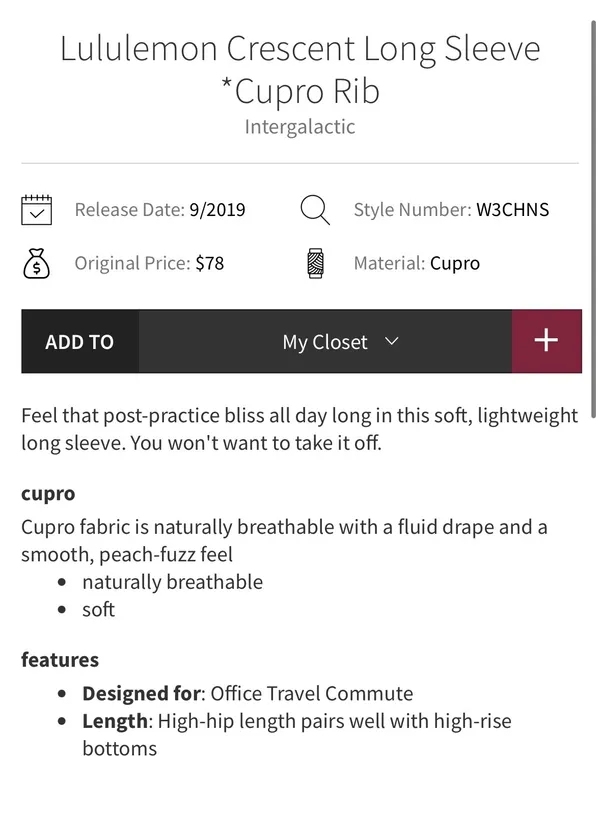The image size is (600, 840).
Task: Click the Designed for bullet item
Action: click(248, 694)
